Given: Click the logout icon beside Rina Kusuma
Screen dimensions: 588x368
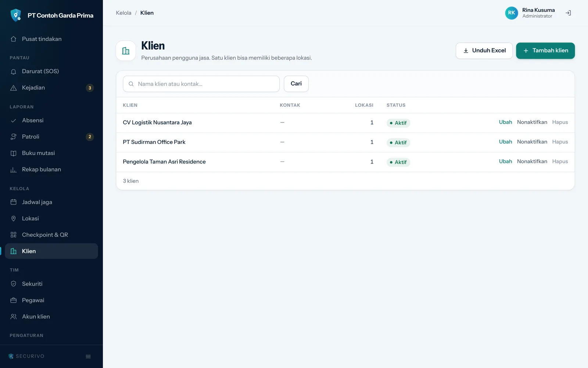Looking at the screenshot, I should (x=568, y=13).
